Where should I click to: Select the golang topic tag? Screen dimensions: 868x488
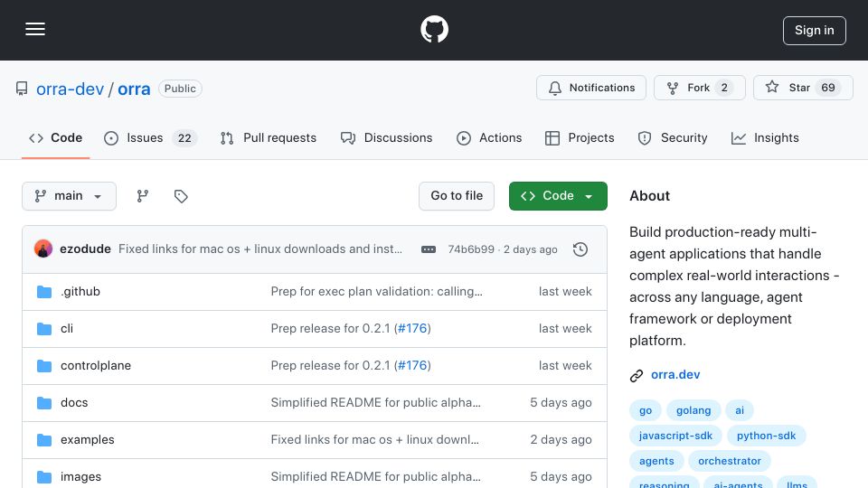693,410
